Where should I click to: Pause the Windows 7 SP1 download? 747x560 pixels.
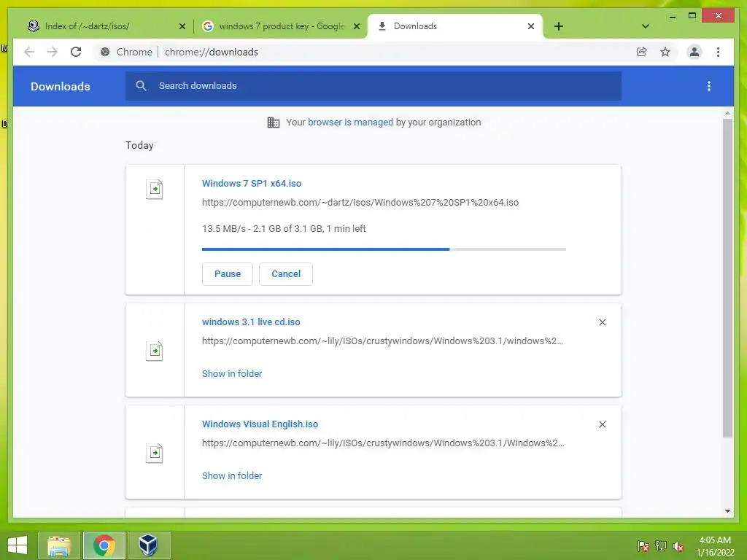(x=228, y=274)
